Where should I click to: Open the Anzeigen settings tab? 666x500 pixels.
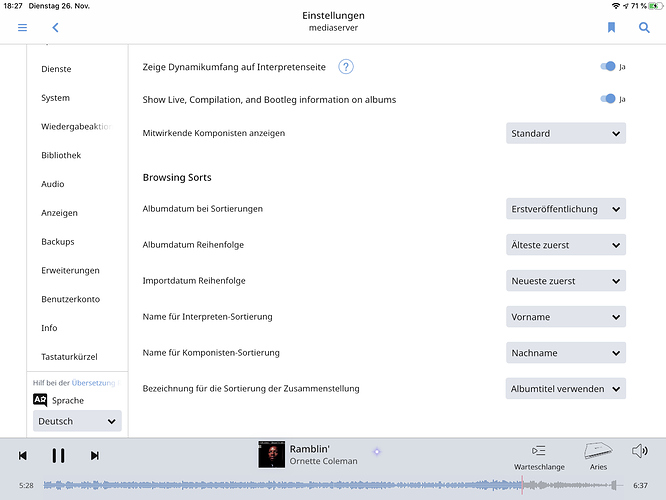(59, 213)
